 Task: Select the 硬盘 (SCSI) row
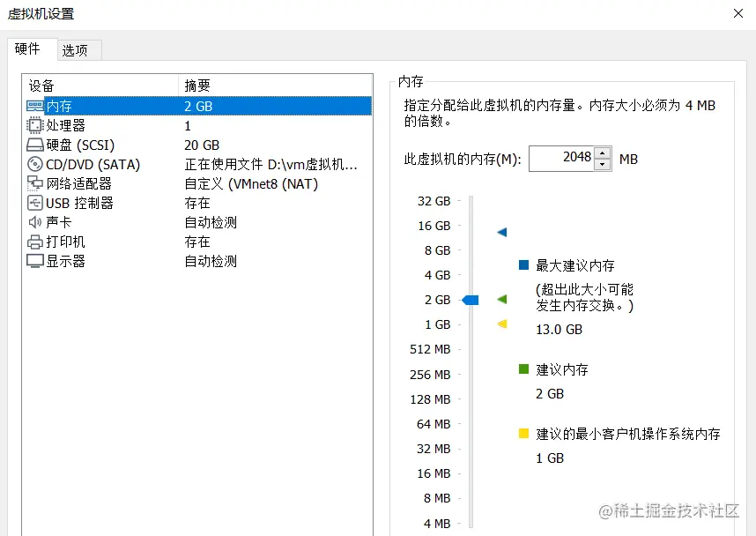[198, 145]
